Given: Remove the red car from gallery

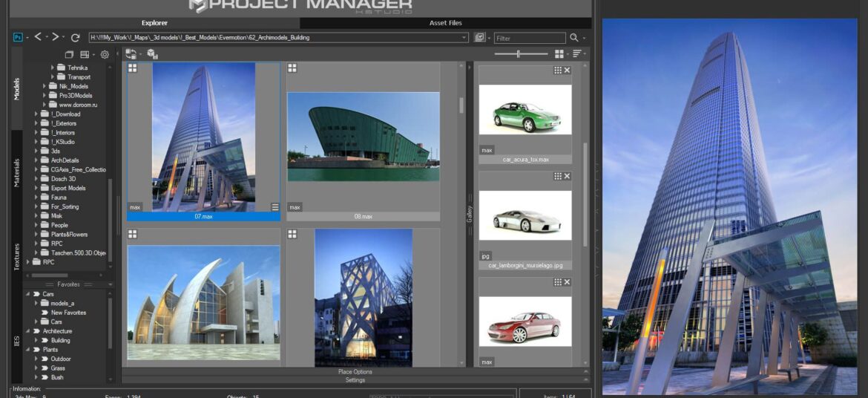Looking at the screenshot, I should click(567, 282).
